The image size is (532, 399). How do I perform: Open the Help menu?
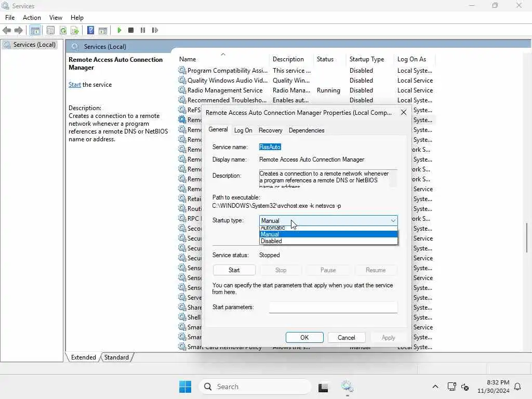(x=77, y=18)
